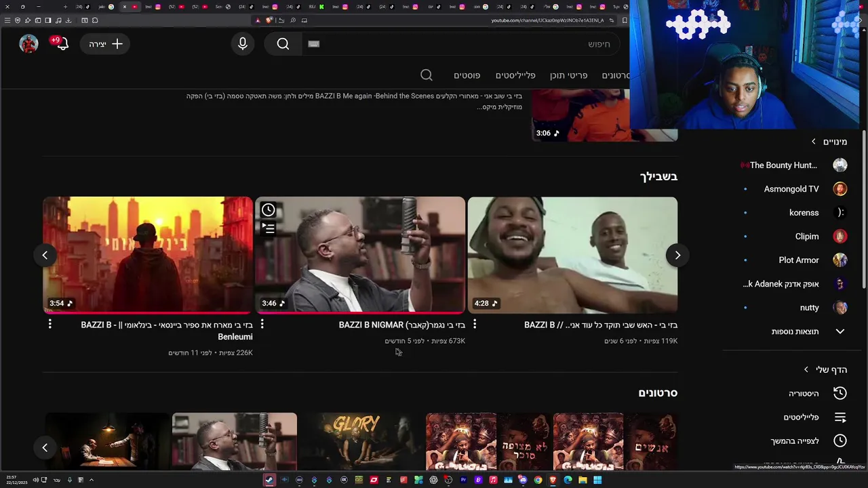Viewport: 868px width, 488px height.
Task: Search within channel using the tab magnifier
Action: (x=427, y=75)
